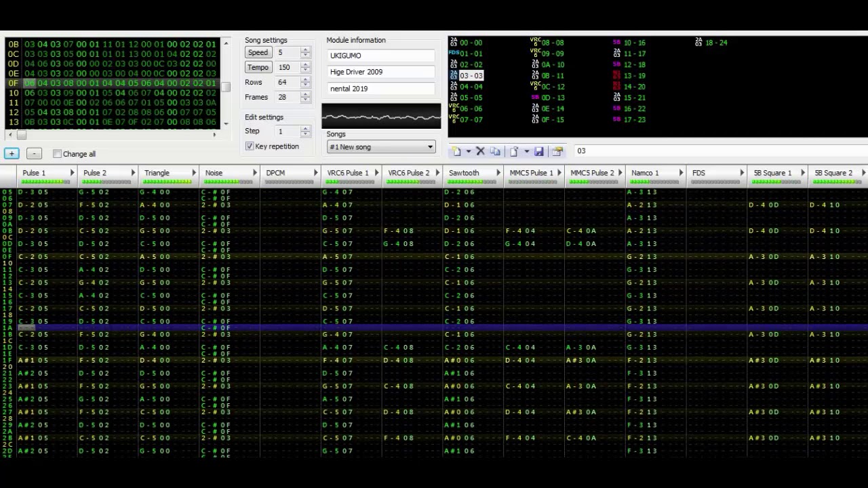Expand effect columns for FDS channel
Viewport: 868px width, 488px height.
(743, 173)
